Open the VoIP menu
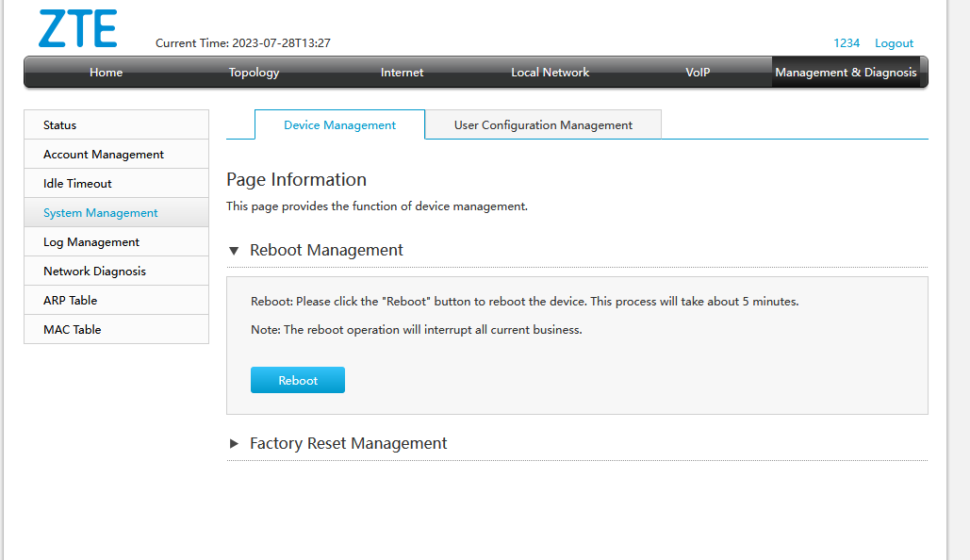Viewport: 970px width, 560px height. click(x=698, y=73)
